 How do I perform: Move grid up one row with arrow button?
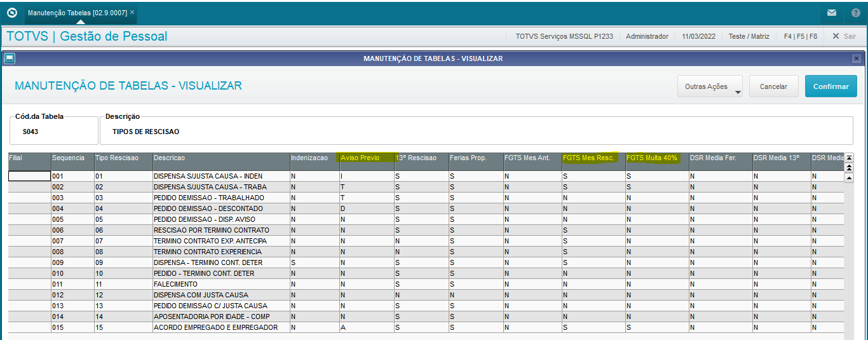pyautogui.click(x=849, y=178)
